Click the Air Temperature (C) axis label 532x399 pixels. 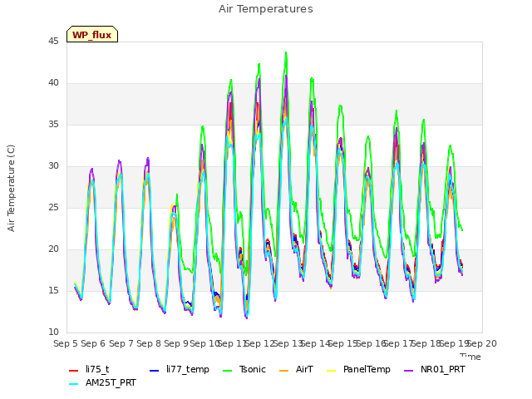pos(11,188)
